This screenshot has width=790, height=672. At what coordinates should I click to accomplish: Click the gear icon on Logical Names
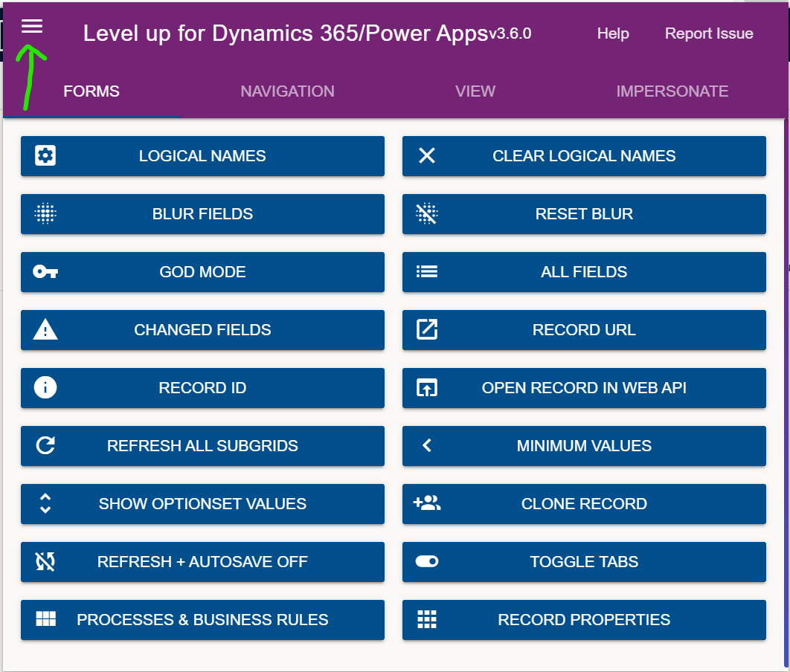45,156
